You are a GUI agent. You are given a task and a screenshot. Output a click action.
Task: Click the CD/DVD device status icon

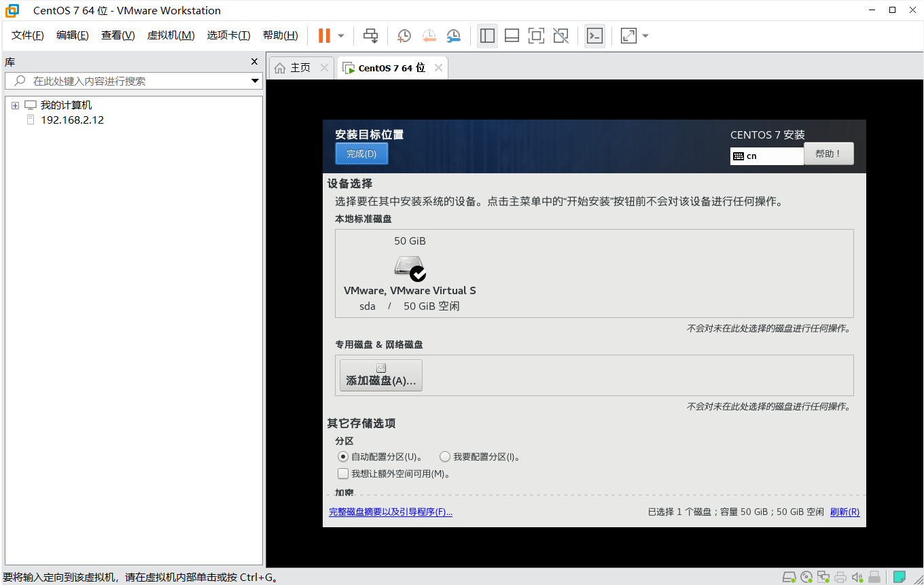click(806, 577)
